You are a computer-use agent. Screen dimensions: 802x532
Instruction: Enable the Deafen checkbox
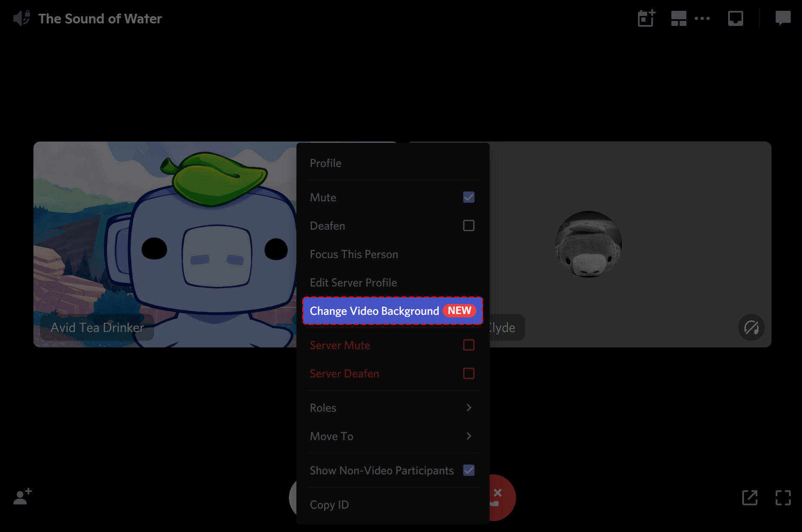[469, 225]
